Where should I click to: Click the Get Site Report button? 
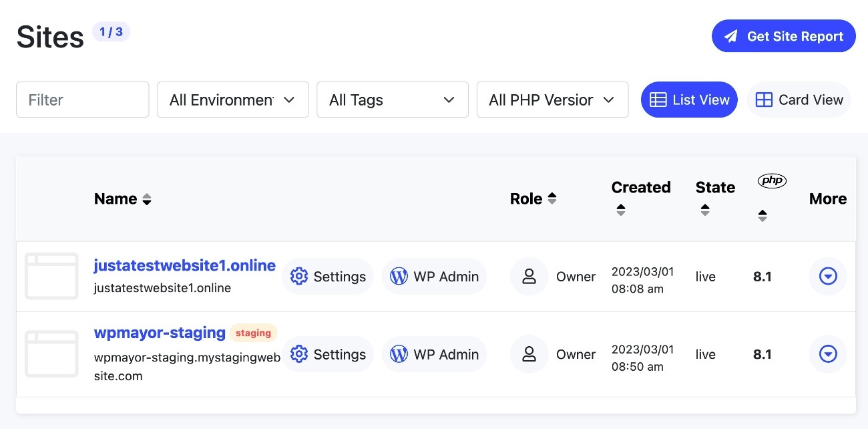[x=784, y=36]
